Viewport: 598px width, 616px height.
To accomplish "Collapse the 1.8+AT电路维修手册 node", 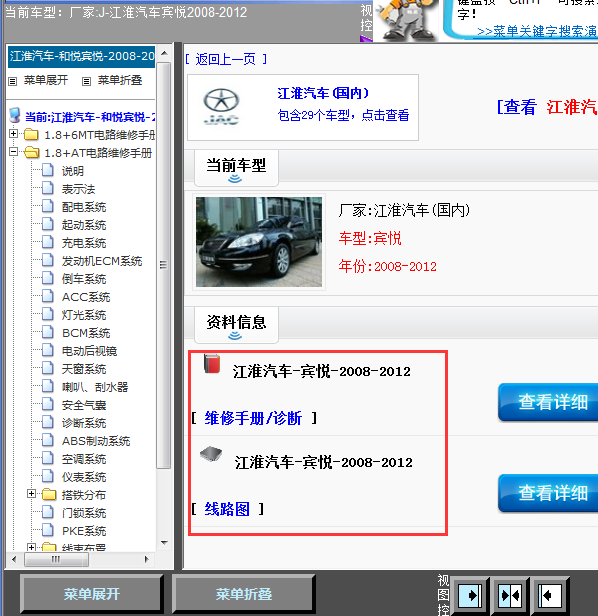I will coord(13,152).
